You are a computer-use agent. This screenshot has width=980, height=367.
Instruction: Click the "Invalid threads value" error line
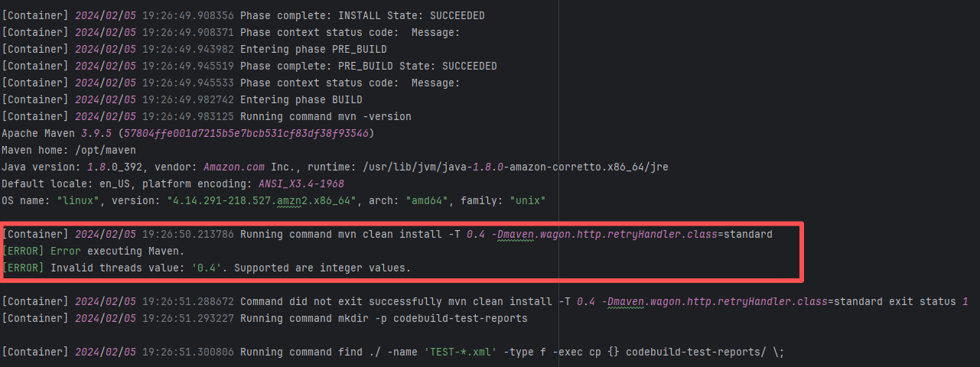pos(230,268)
